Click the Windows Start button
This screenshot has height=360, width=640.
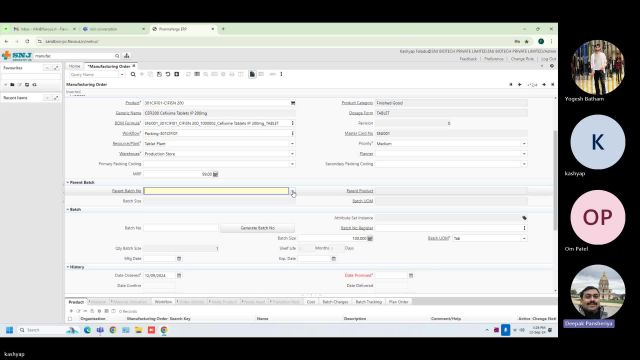[x=9, y=330]
